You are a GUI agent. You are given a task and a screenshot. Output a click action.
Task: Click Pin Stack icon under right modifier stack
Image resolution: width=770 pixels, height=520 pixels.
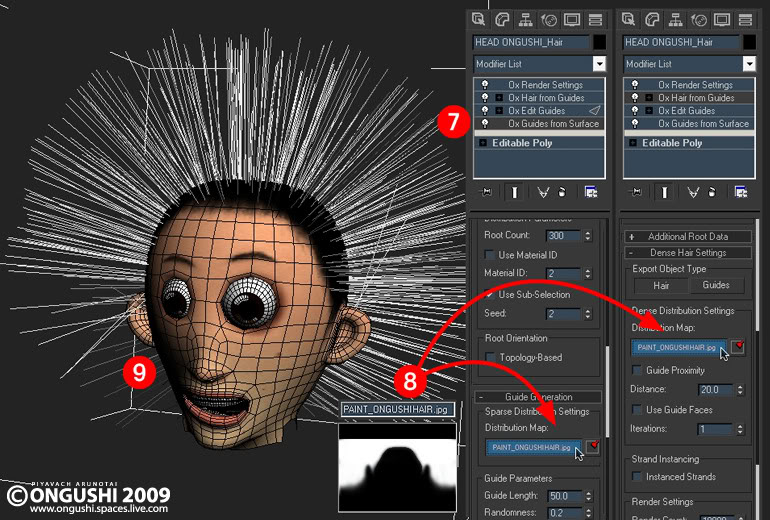pyautogui.click(x=636, y=192)
